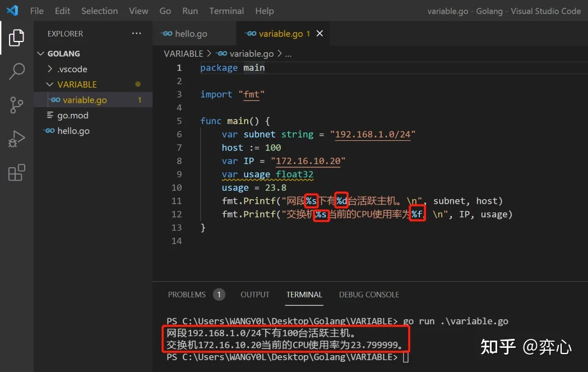588x372 pixels.
Task: Open the Extensions view icon
Action: (16, 173)
